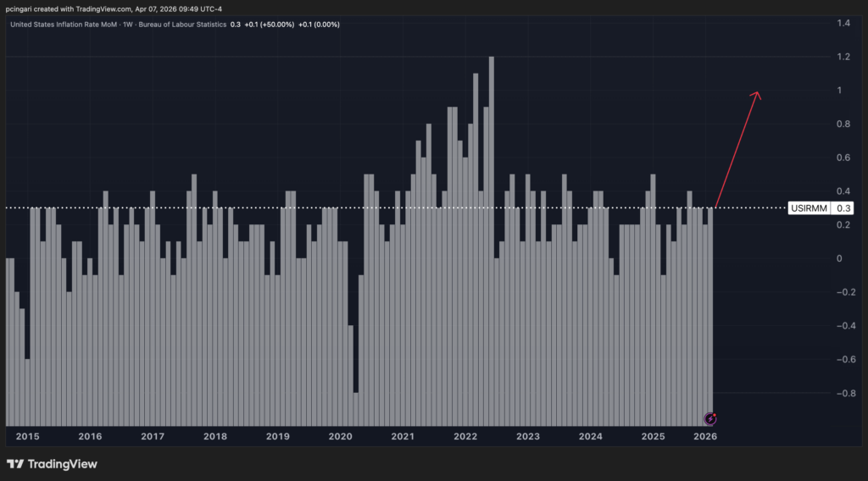Click the 2022 label on time axis

click(x=465, y=436)
